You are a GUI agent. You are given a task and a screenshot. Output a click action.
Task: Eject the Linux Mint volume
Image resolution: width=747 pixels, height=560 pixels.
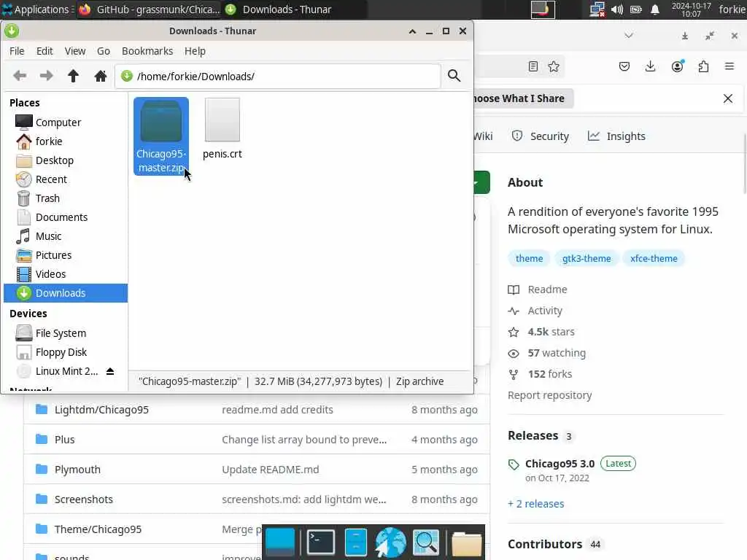click(x=110, y=371)
